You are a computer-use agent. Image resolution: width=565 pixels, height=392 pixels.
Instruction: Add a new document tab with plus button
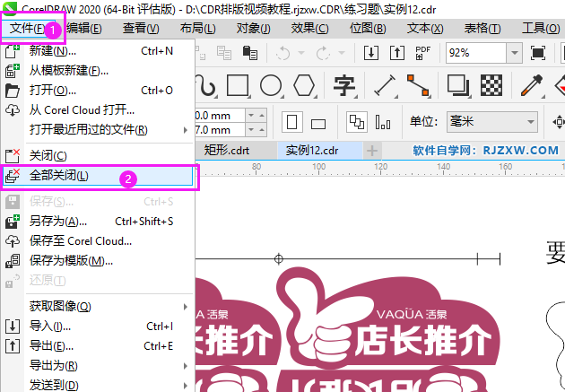pyautogui.click(x=372, y=150)
